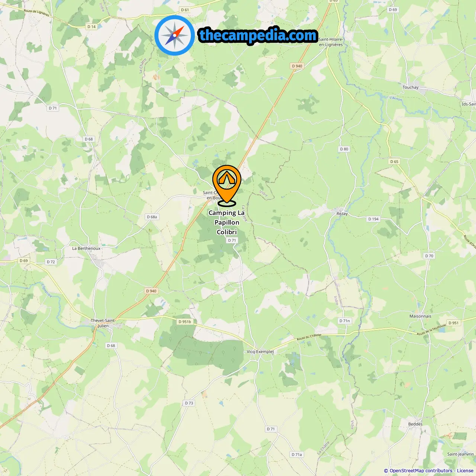Select the Vicq-Exemplet town label
Image resolution: width=476 pixels, height=476 pixels.
pos(260,351)
